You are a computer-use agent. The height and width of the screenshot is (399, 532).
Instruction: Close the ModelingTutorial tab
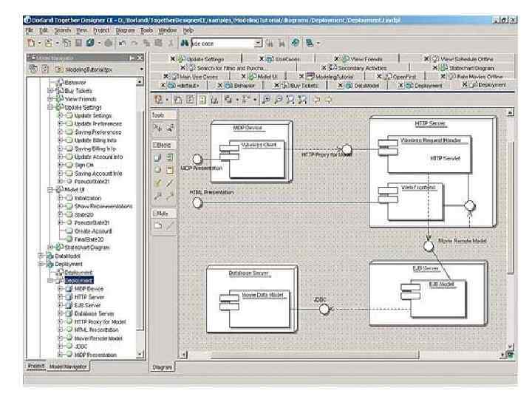(x=301, y=77)
